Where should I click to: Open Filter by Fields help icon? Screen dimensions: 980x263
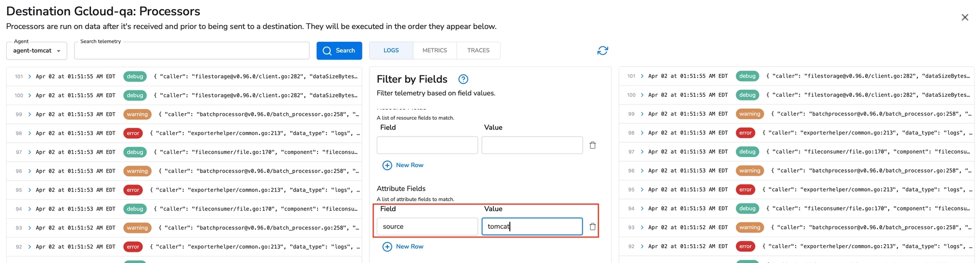pos(463,79)
